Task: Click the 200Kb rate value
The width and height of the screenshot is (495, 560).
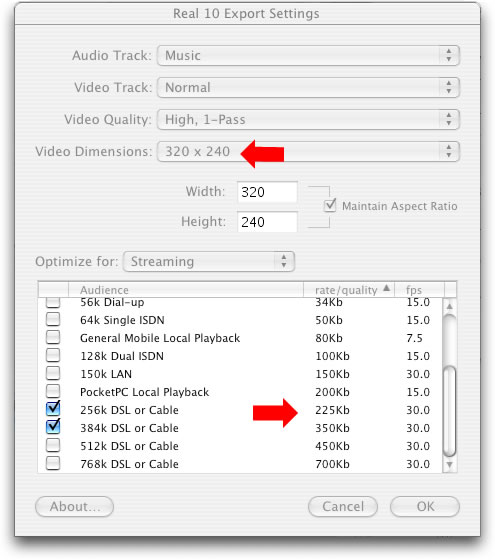Action: pos(332,392)
